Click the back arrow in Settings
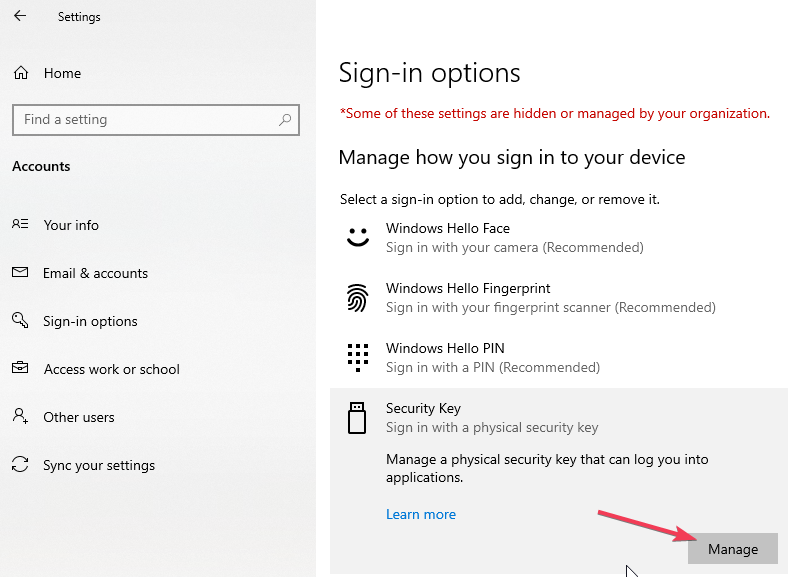Screen dimensions: 790x577 click(x=20, y=16)
